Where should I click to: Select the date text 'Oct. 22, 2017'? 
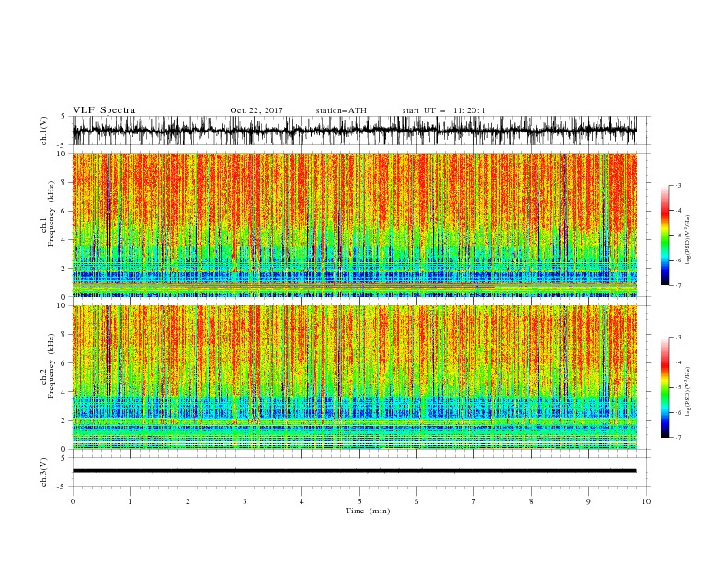pos(256,110)
